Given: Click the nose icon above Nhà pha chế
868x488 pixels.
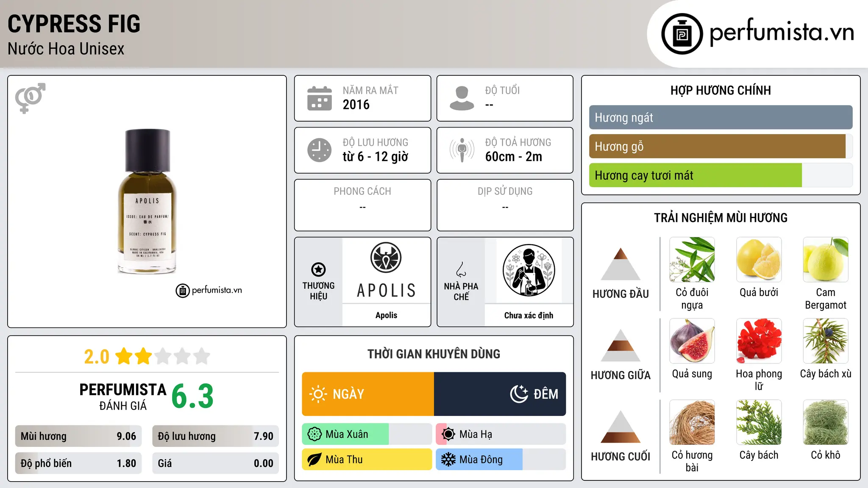Looking at the screenshot, I should click(x=461, y=269).
